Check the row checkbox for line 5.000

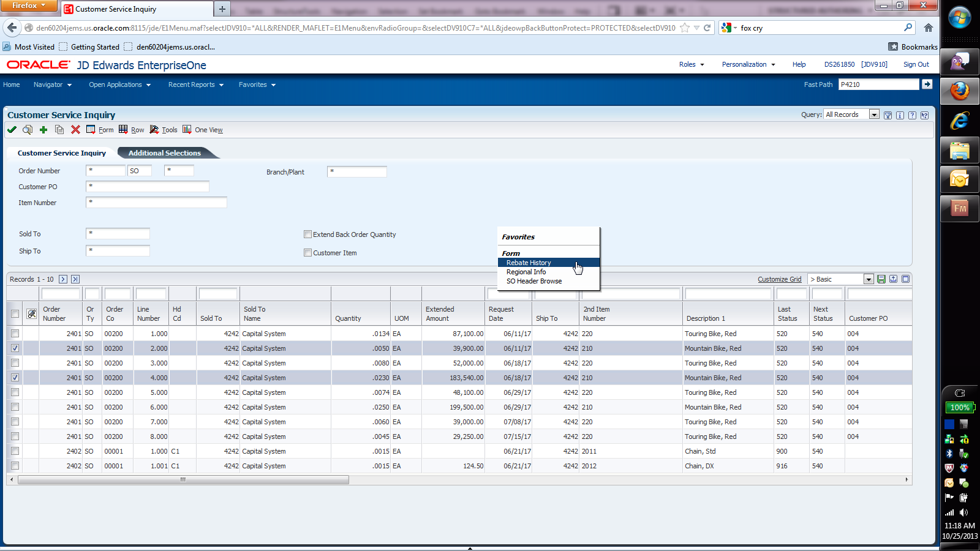coord(15,392)
